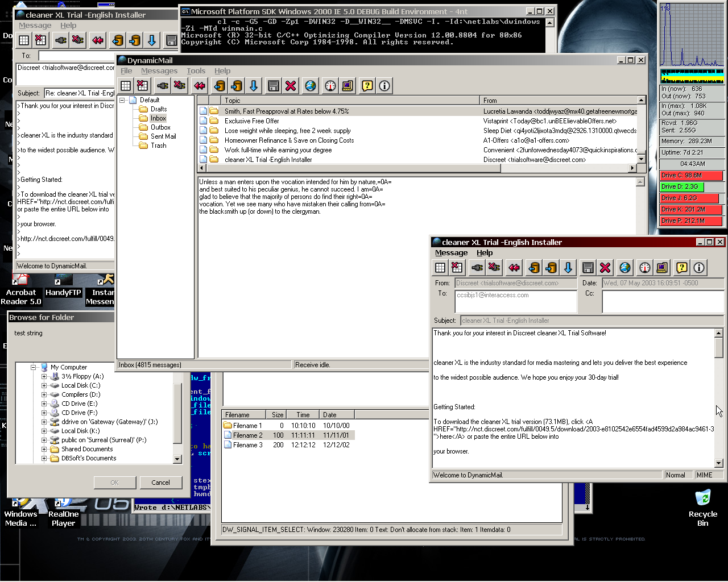Click the red double-arrow icon in DynamicMail toolbar

pos(200,86)
